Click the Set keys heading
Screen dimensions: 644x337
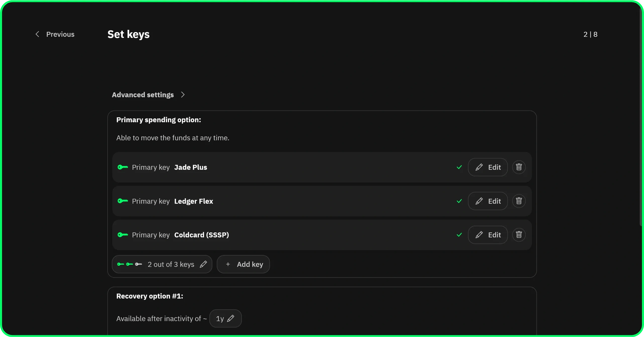tap(129, 34)
